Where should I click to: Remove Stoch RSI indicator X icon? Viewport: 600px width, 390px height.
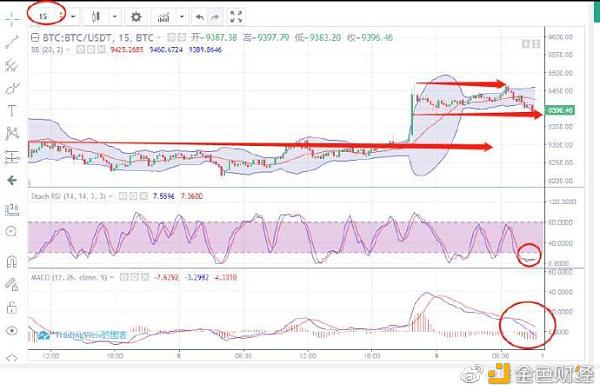pyautogui.click(x=143, y=196)
